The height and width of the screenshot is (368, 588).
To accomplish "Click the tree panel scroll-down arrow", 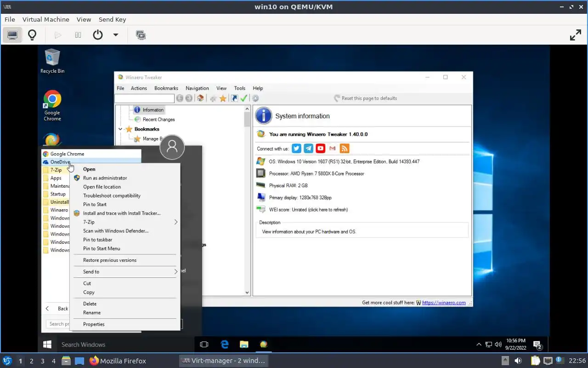I will coord(247,293).
